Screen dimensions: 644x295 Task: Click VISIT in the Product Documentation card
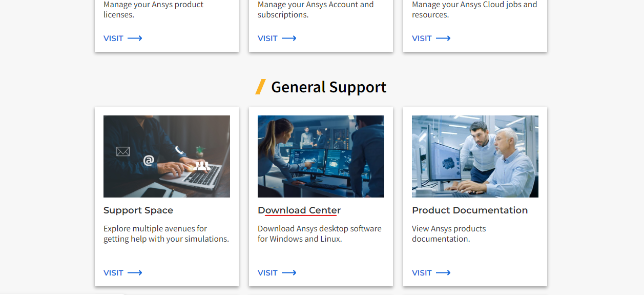point(422,273)
